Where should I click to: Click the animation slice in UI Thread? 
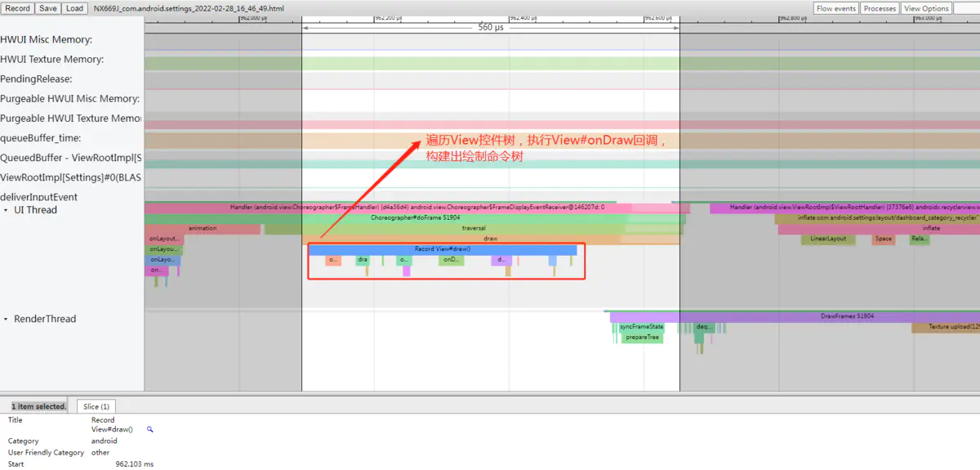203,229
